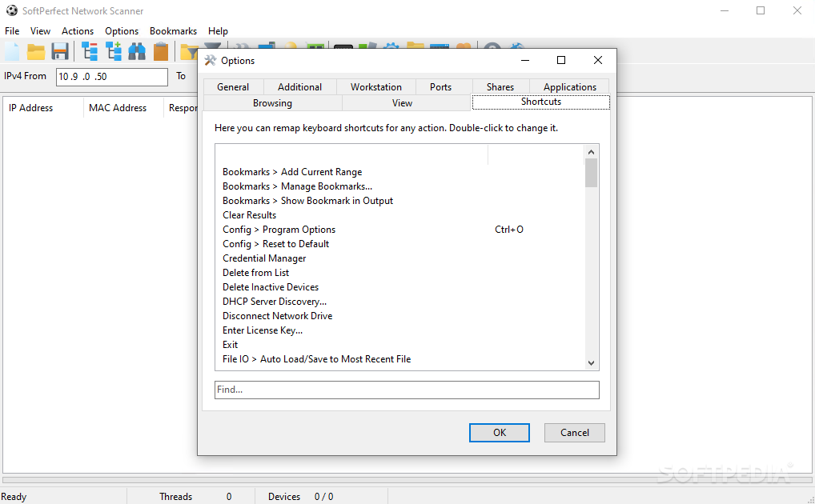Select the 'Delete Inactive Devices' row
The image size is (815, 504).
coord(399,287)
